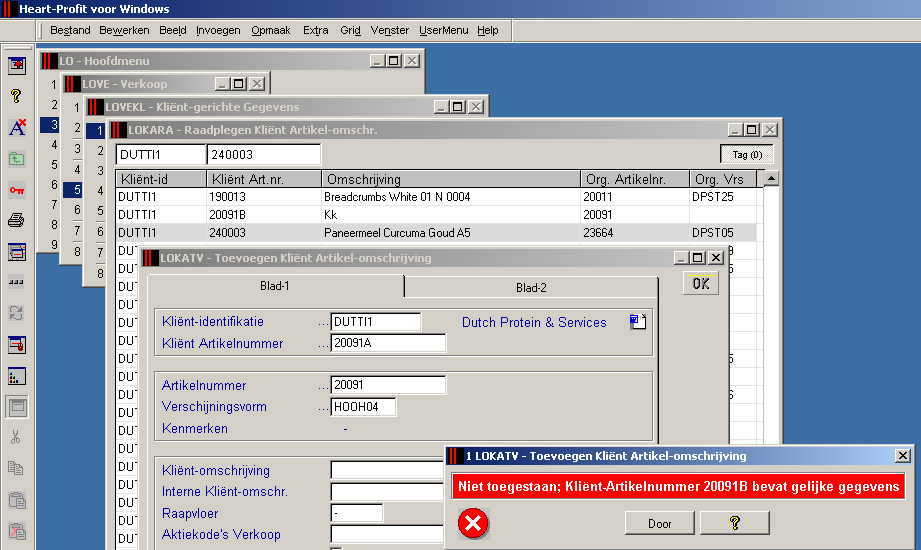Click the gray framed window icon in left toolbar
921x550 pixels.
pos(17,407)
